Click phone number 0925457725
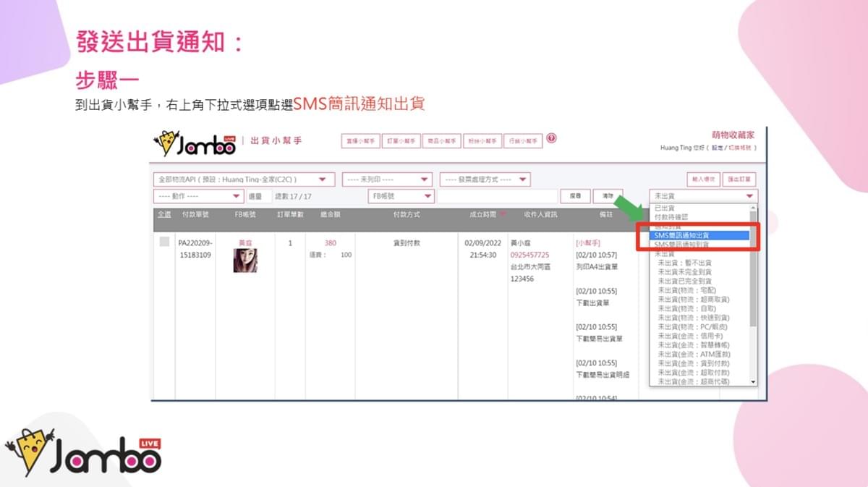 [529, 255]
